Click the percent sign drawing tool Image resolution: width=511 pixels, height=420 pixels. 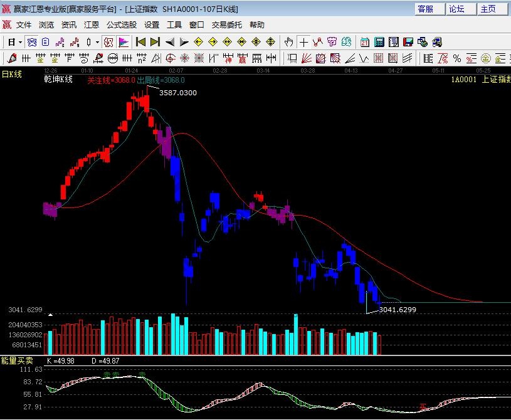[457, 58]
